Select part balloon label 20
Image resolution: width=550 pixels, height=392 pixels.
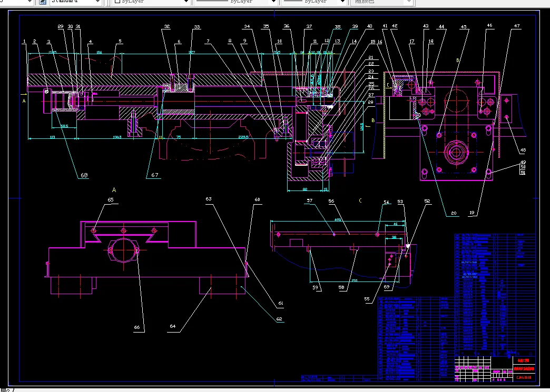(x=454, y=213)
